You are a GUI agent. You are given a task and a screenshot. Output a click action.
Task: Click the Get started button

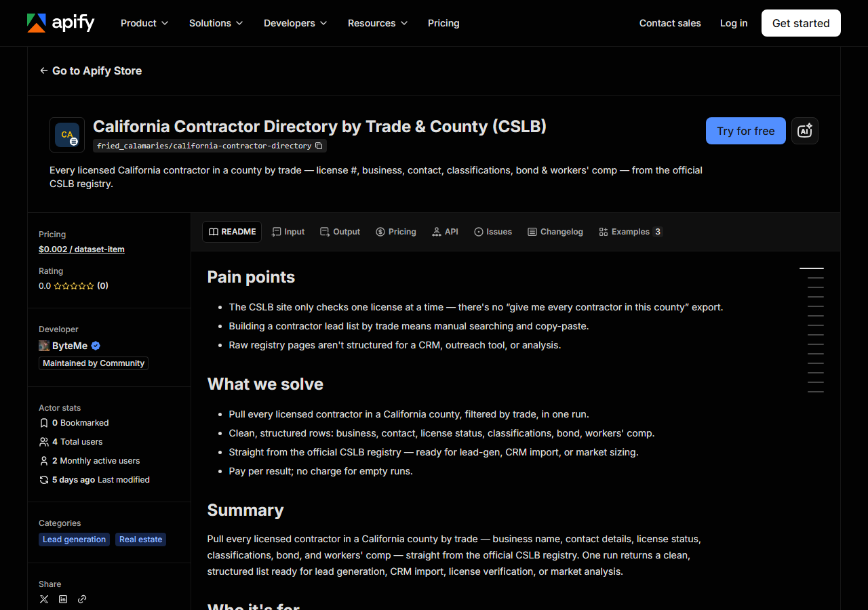(x=801, y=23)
